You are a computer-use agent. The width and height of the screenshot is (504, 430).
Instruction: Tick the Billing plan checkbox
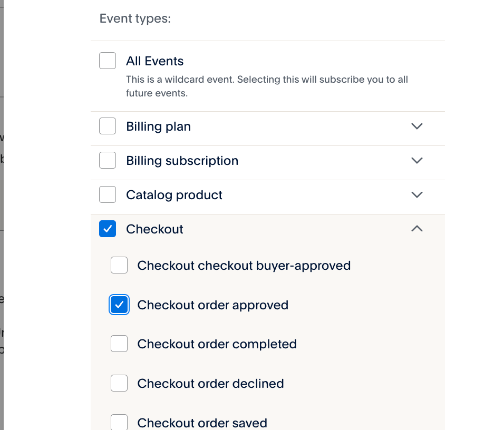point(108,126)
